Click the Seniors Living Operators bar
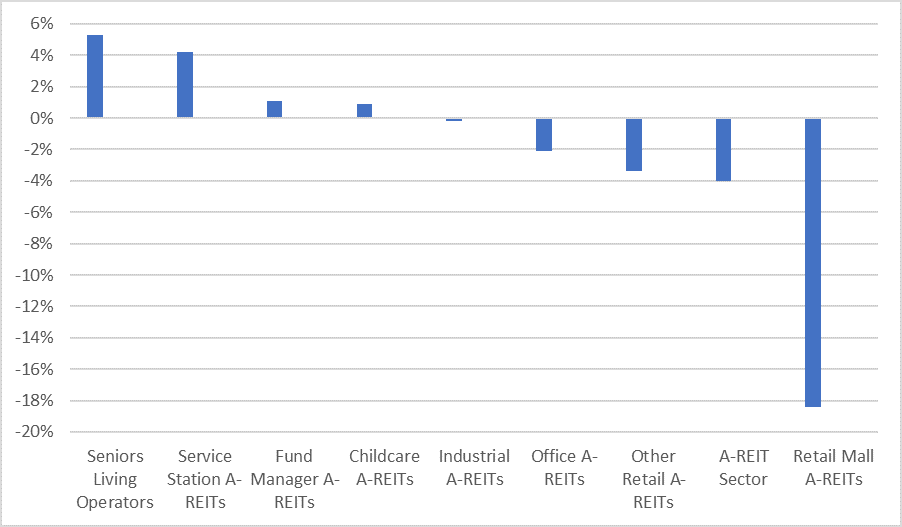902x527 pixels. point(95,77)
